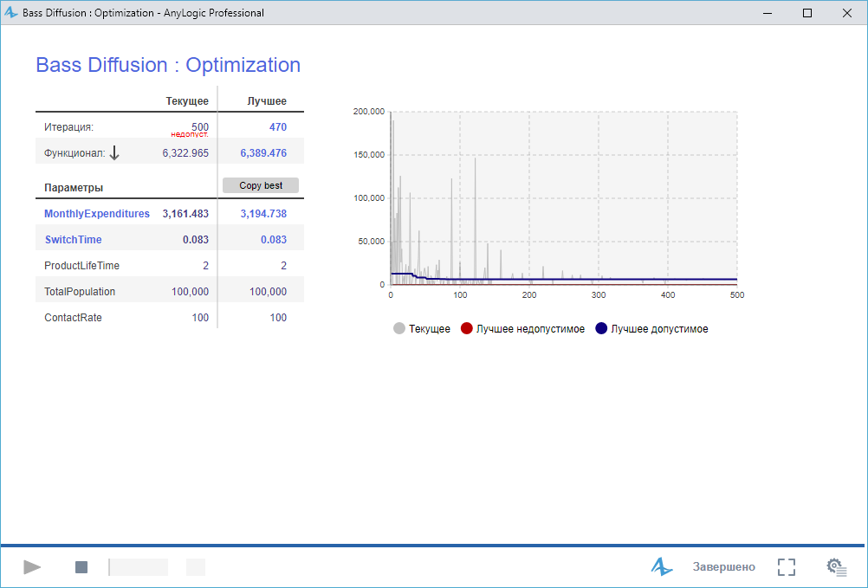Click the dark blue Лучшее допустимое legend dot
This screenshot has height=588, width=868.
pyautogui.click(x=601, y=328)
